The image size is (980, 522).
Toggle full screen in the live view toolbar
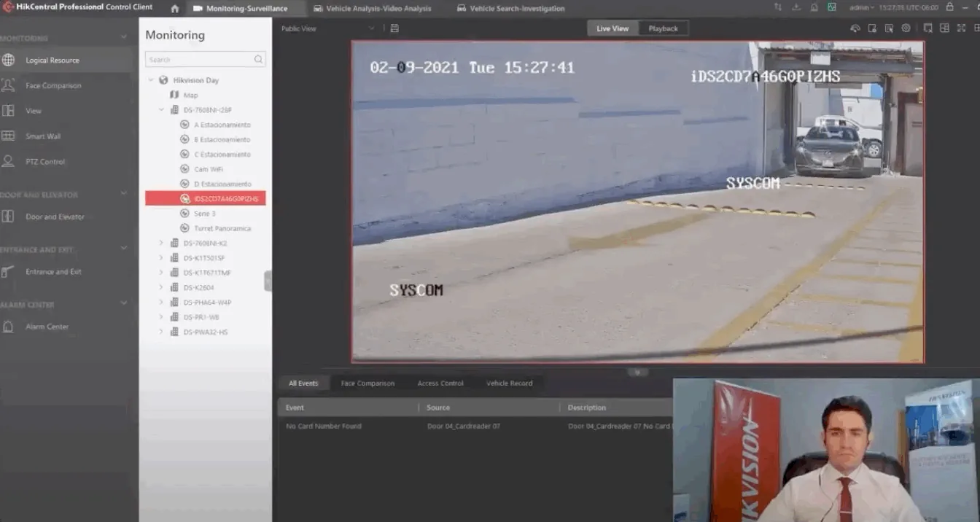tap(962, 28)
